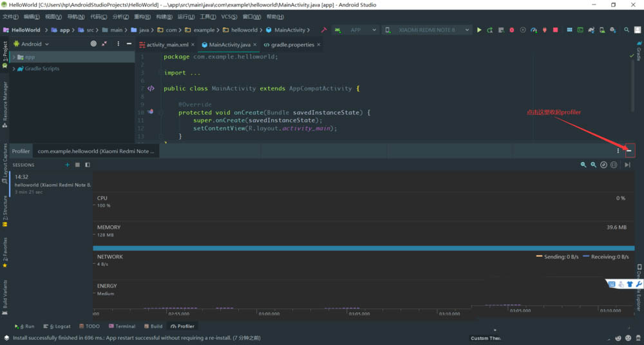Click the green Run app button
The width and height of the screenshot is (644, 345).
point(479,30)
